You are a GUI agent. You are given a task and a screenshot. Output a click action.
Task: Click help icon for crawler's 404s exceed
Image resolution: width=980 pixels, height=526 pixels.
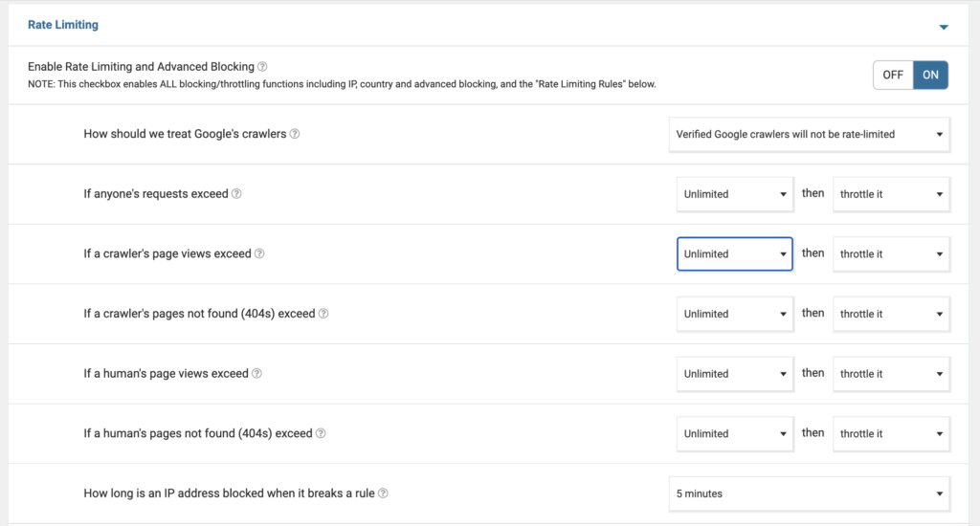(323, 314)
